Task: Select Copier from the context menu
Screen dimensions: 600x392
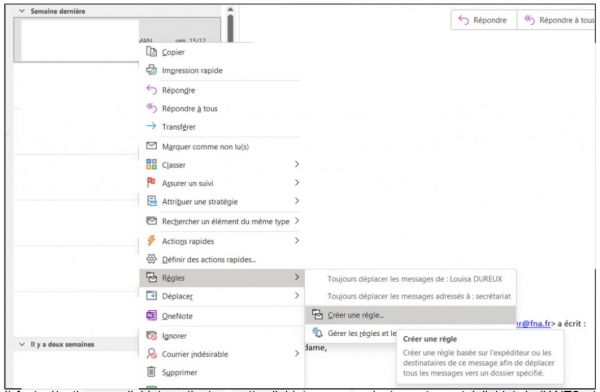Action: [x=222, y=52]
